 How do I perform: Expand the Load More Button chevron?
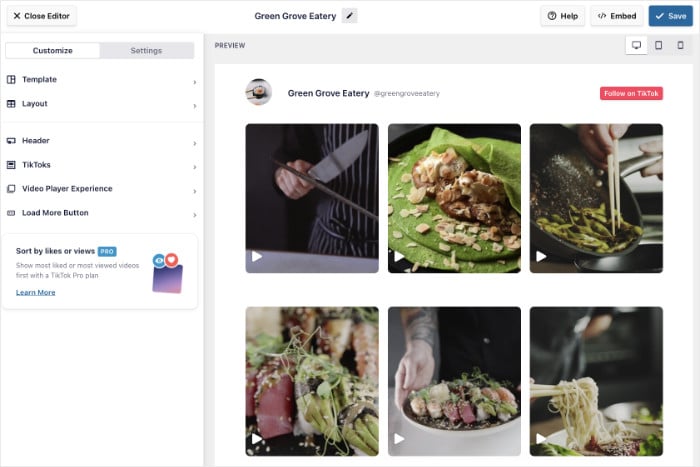[x=195, y=215]
